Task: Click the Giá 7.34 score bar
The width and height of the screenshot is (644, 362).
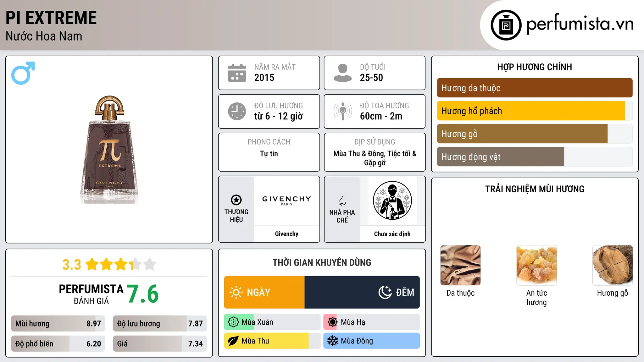Action: coord(160,343)
